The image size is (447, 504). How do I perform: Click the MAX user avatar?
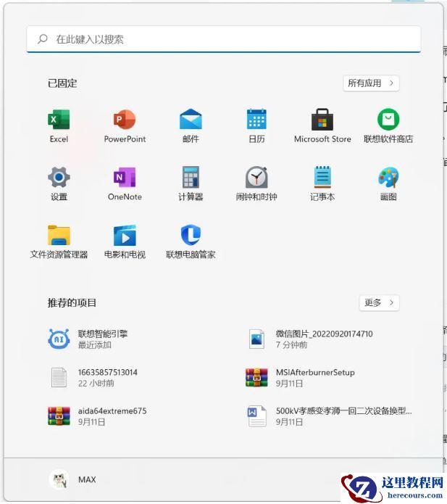[59, 479]
